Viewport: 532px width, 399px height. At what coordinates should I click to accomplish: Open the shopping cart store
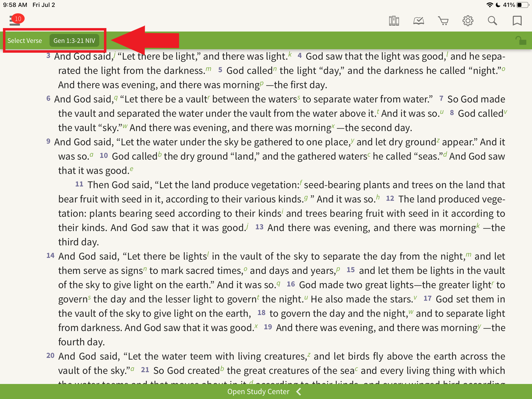[x=443, y=21]
